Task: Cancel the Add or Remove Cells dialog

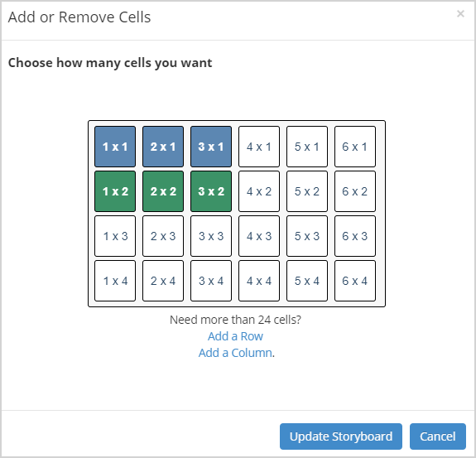Action: (438, 436)
